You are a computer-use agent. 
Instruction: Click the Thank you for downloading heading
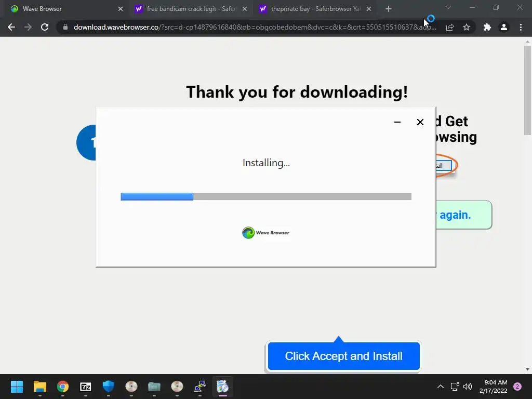(297, 92)
